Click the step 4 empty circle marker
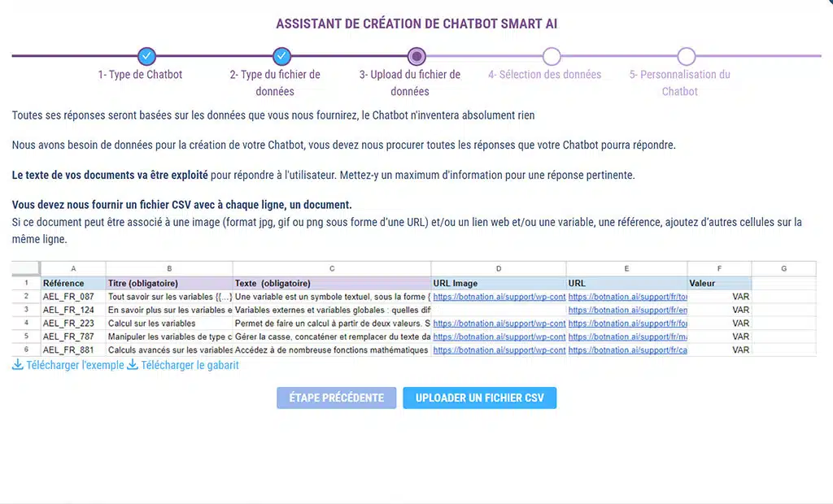The image size is (833, 504). [x=552, y=56]
